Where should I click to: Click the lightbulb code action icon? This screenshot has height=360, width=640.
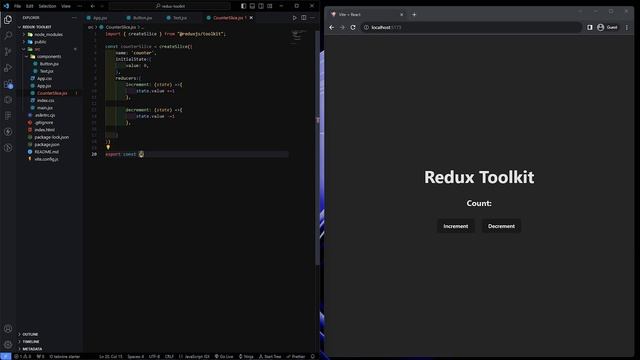[108, 147]
